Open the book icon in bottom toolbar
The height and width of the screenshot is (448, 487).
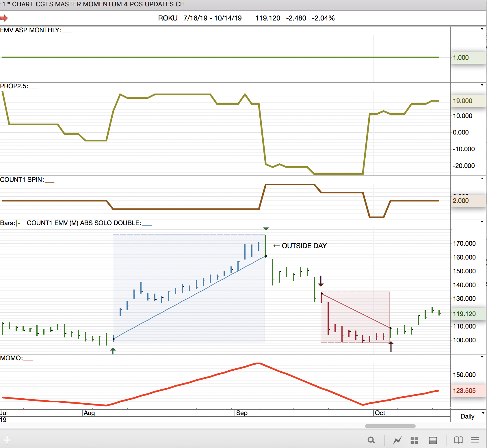click(x=459, y=440)
